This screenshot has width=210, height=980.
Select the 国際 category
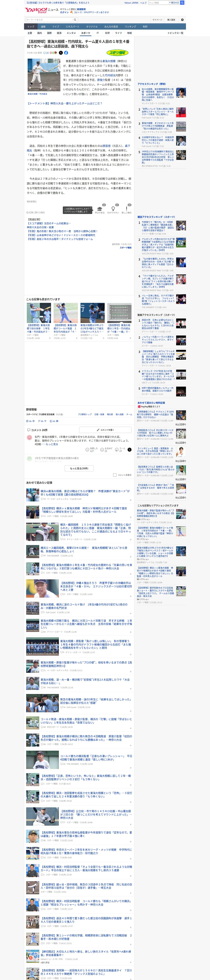point(49,33)
